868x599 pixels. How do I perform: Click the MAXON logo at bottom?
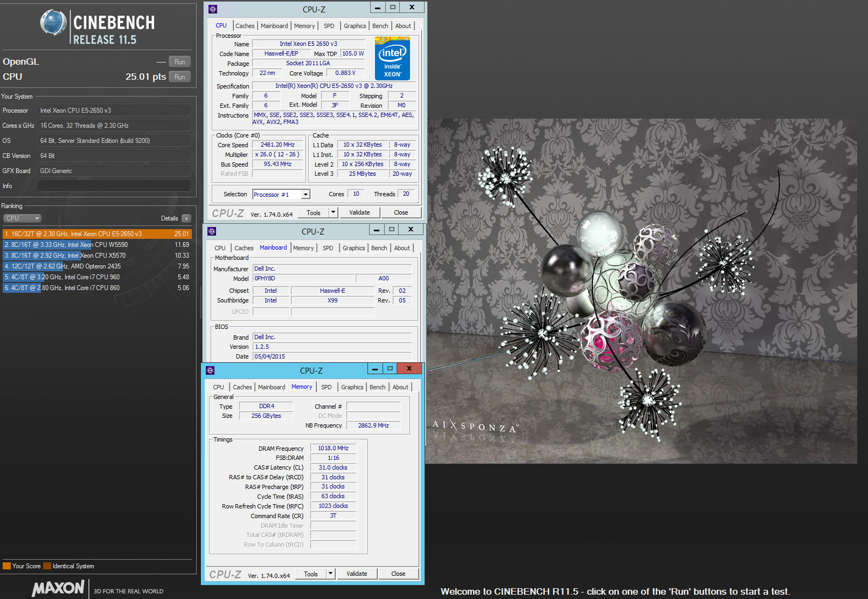tap(58, 588)
